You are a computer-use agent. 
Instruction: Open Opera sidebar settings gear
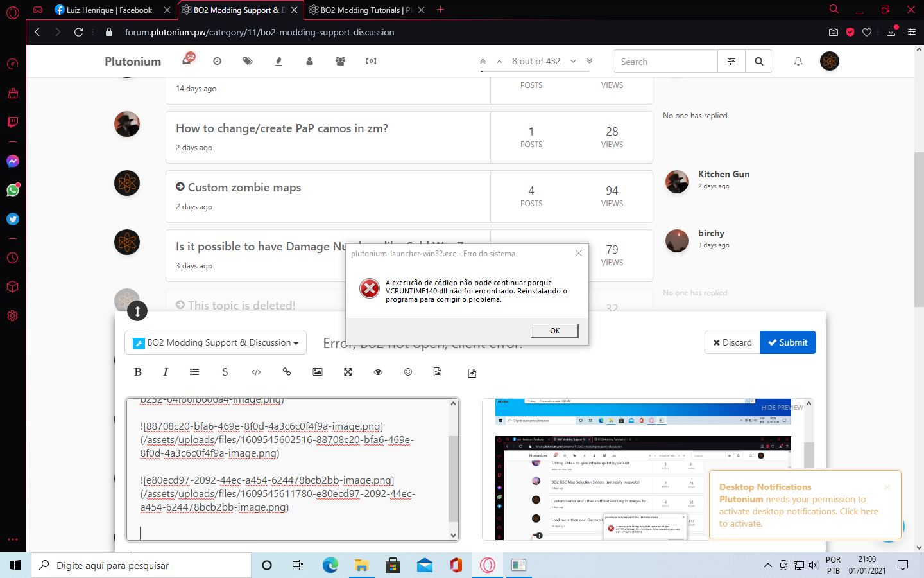click(x=13, y=316)
